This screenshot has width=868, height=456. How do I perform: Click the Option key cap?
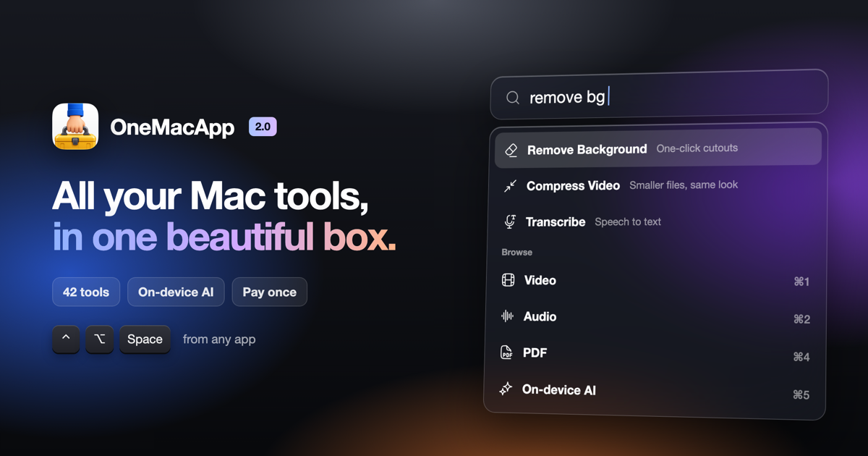(100, 339)
